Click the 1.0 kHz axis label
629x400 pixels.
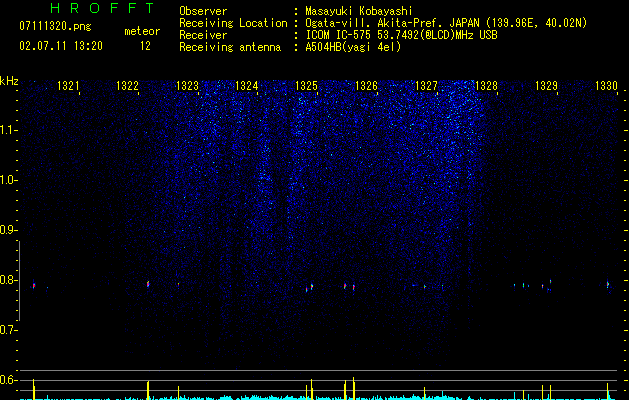pos(8,180)
